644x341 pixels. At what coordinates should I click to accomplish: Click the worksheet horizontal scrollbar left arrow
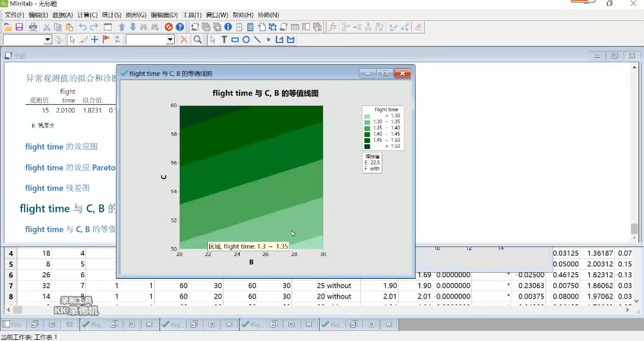pos(8,309)
